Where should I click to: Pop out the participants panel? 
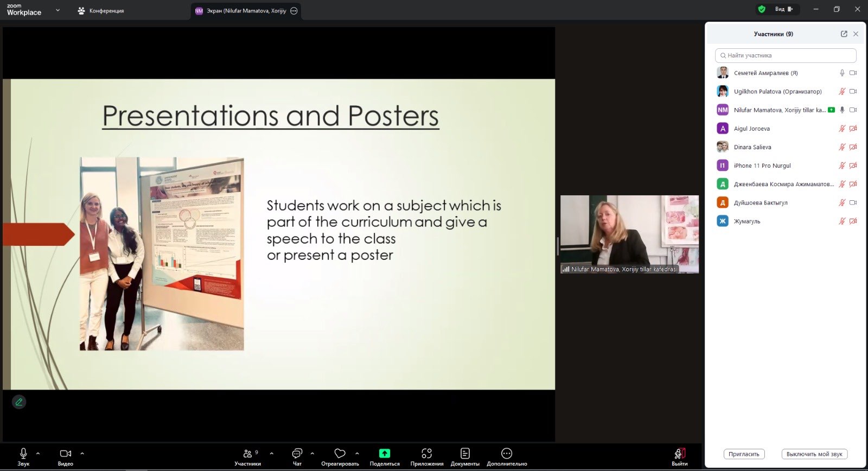click(x=844, y=34)
